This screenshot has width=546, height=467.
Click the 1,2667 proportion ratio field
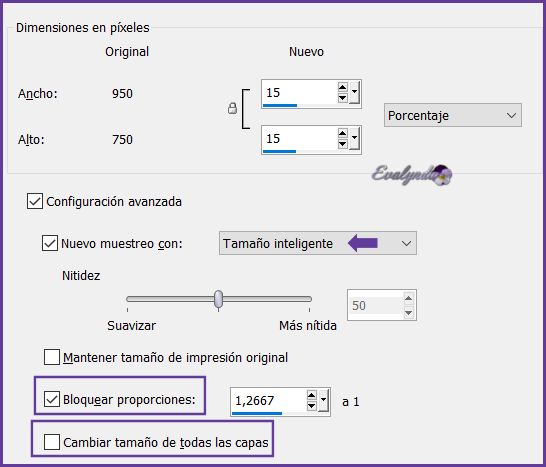[x=268, y=400]
